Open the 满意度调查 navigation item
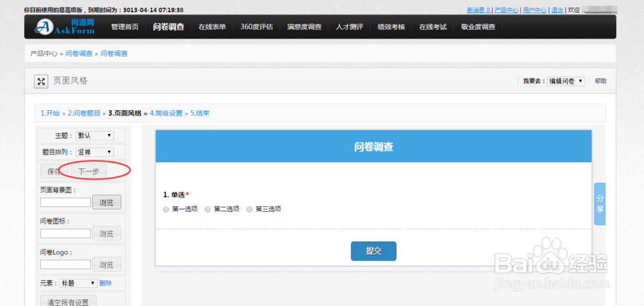Image resolution: width=644 pixels, height=306 pixels. coord(305,27)
